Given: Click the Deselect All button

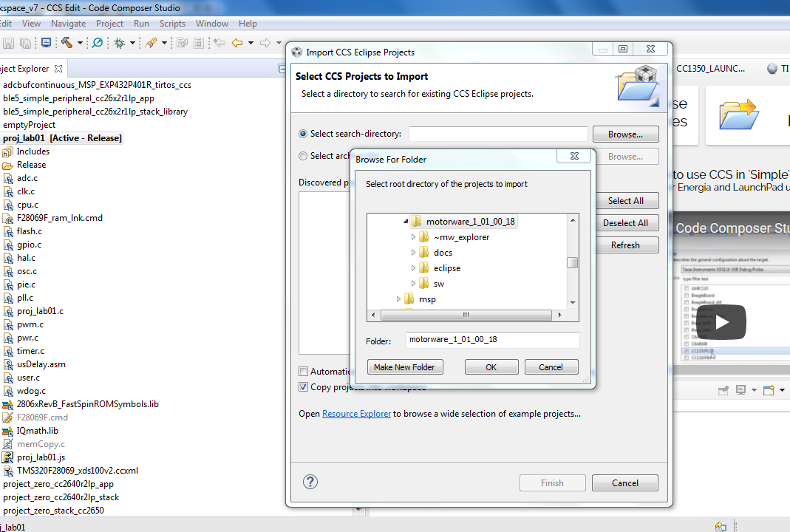Looking at the screenshot, I should (x=625, y=223).
